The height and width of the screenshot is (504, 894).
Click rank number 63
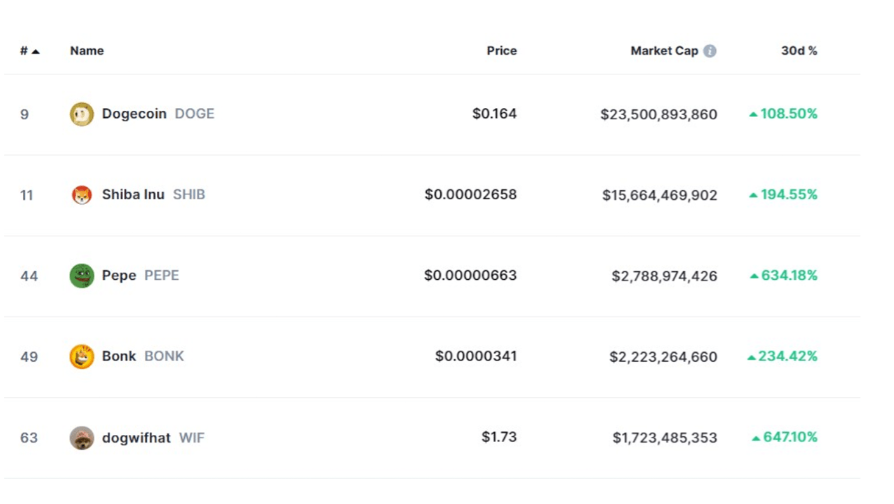click(29, 438)
